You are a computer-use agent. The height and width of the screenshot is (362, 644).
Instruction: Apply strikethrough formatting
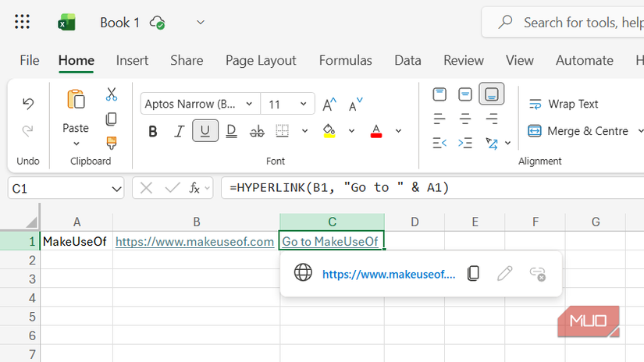click(x=257, y=131)
